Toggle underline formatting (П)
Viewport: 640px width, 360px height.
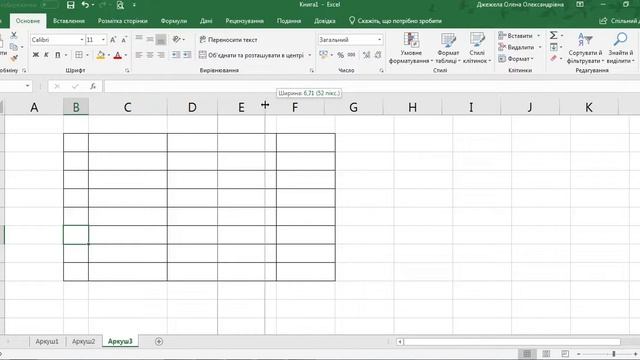tap(57, 55)
